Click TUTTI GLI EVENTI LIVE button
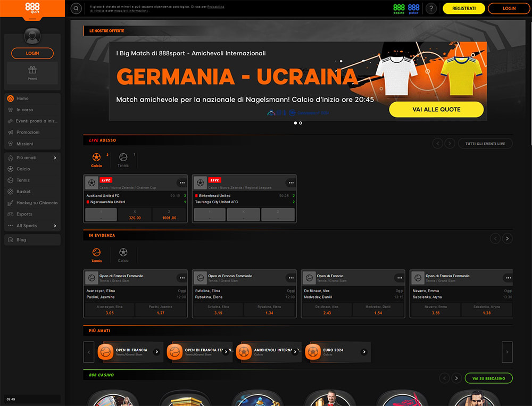532x406 pixels. point(485,144)
